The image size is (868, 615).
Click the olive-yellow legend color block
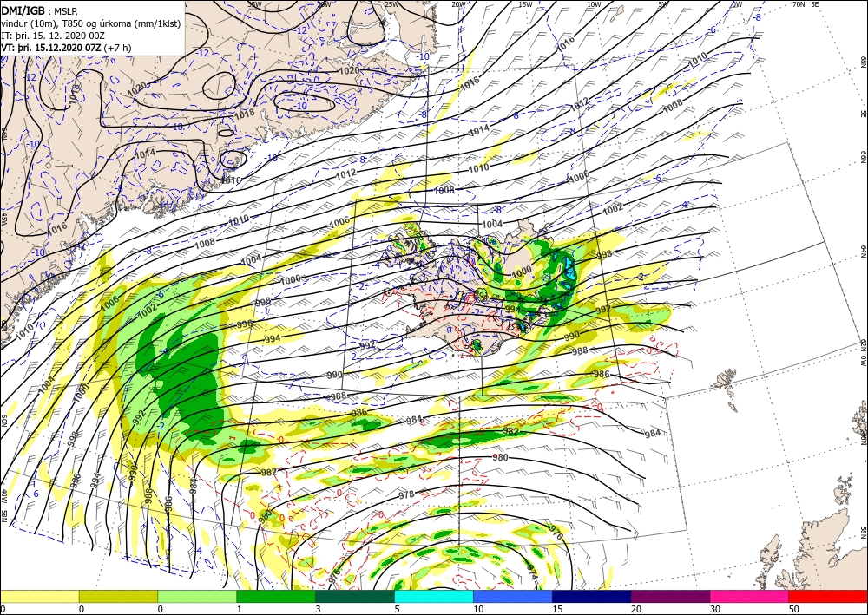pos(118,596)
